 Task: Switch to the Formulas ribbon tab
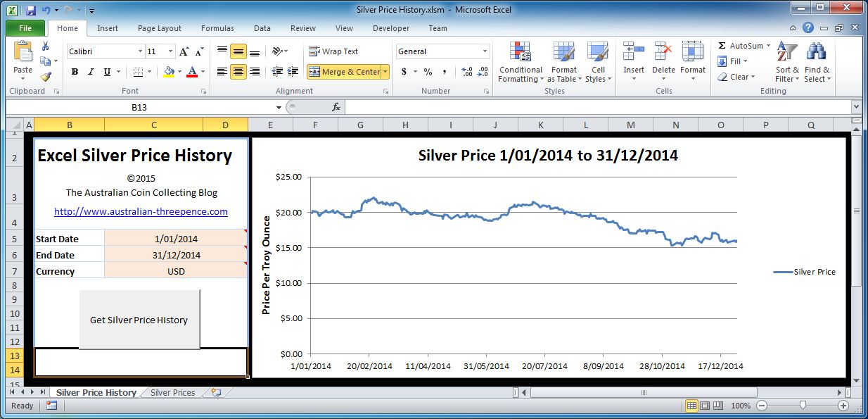click(218, 28)
